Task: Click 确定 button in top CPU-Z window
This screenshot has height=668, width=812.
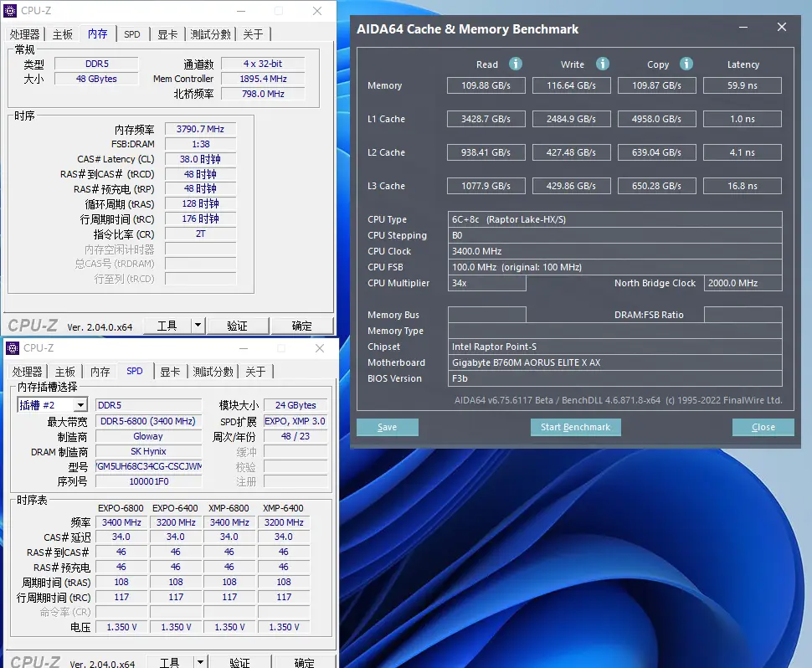Action: [x=302, y=326]
